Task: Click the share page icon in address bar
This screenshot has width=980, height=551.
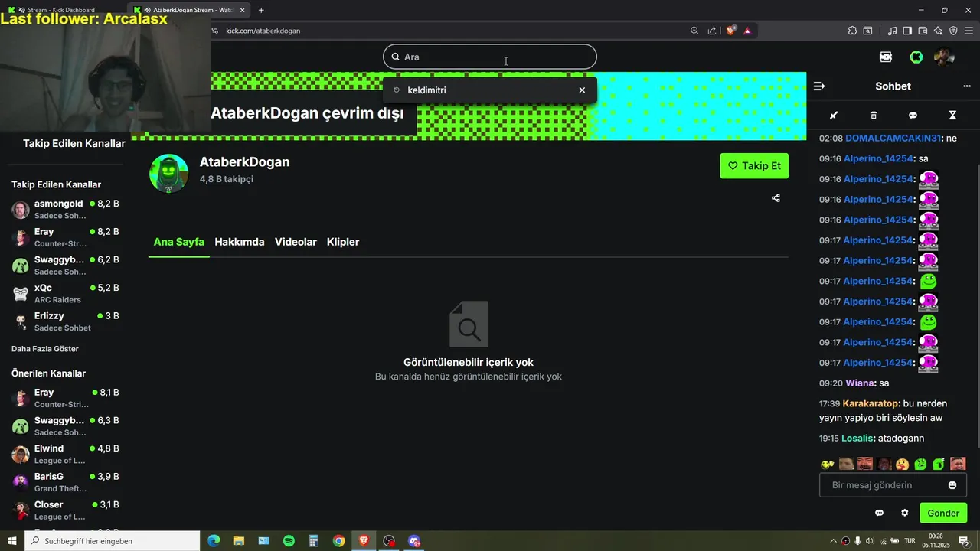Action: (712, 31)
